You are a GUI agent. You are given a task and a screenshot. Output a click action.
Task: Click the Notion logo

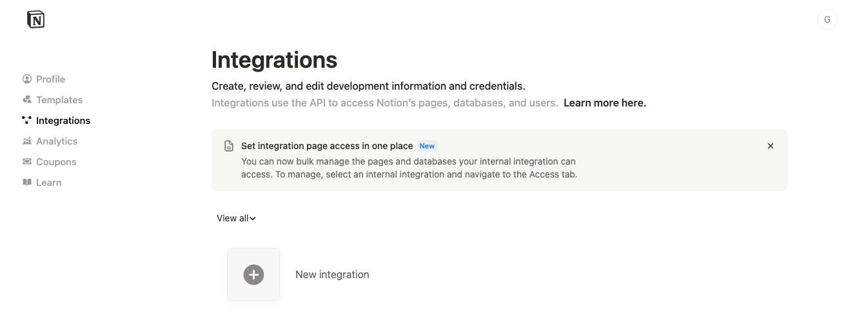36,20
